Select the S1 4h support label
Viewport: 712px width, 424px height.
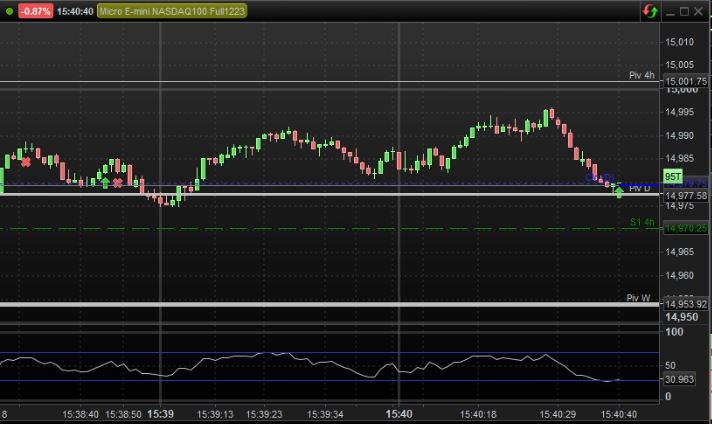642,222
